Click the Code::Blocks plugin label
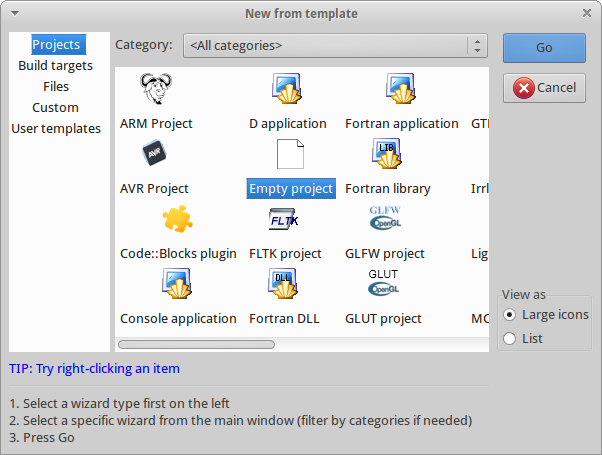602x455 pixels. 178,253
